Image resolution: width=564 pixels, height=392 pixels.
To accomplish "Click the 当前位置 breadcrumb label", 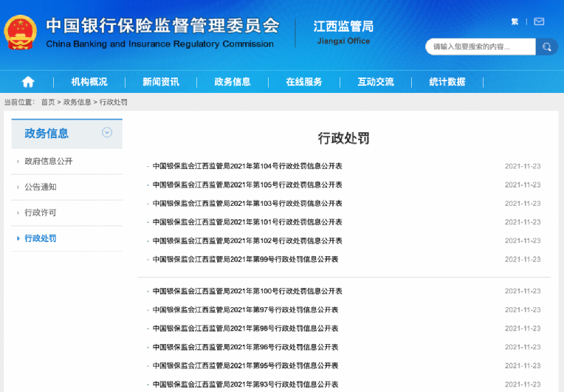I will 19,102.
